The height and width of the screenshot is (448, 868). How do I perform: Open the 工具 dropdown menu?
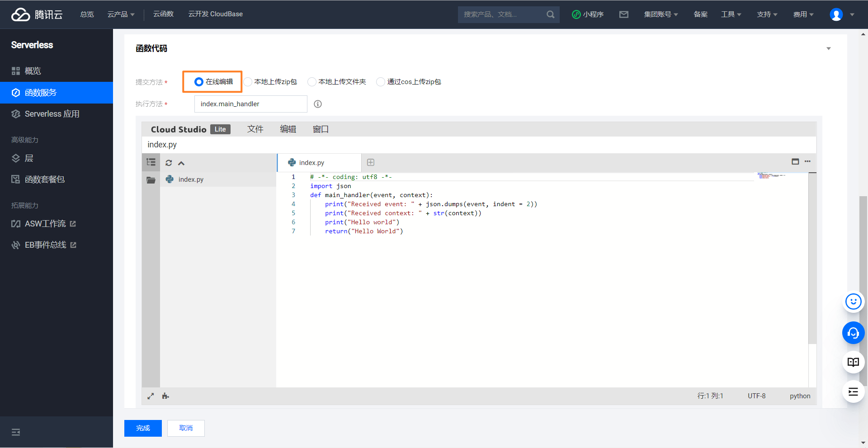[731, 14]
